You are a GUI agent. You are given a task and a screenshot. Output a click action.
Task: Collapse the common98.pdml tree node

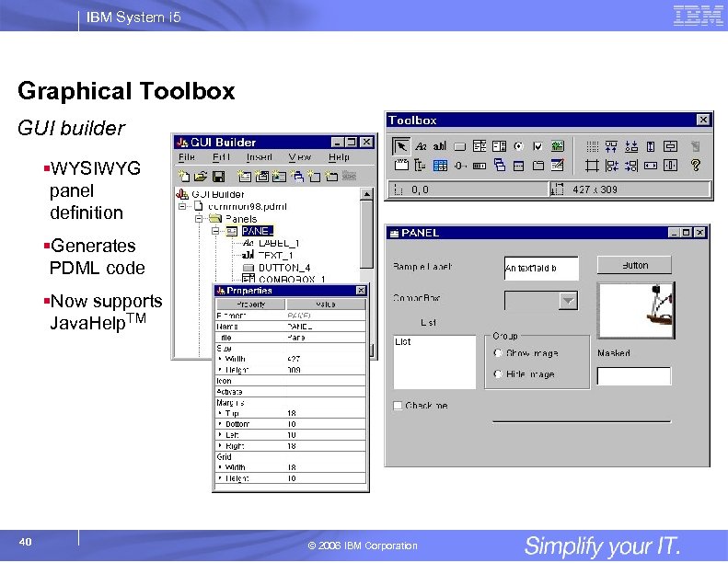[182, 206]
